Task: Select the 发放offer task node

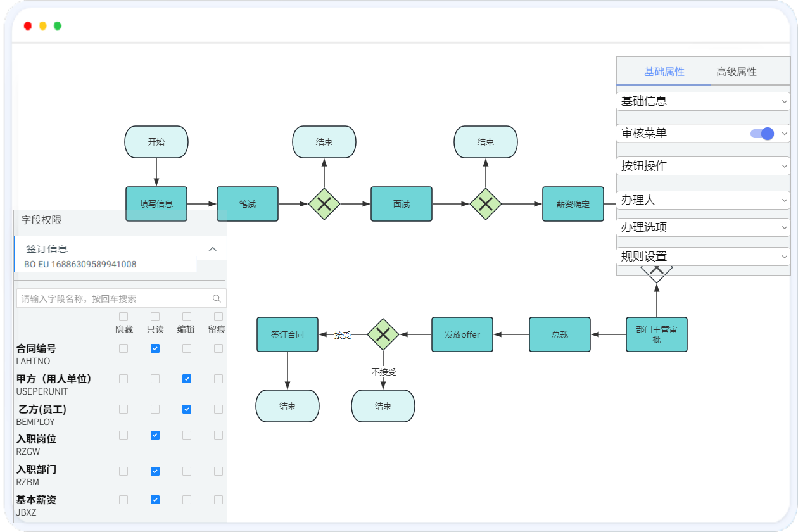Action: pos(462,334)
